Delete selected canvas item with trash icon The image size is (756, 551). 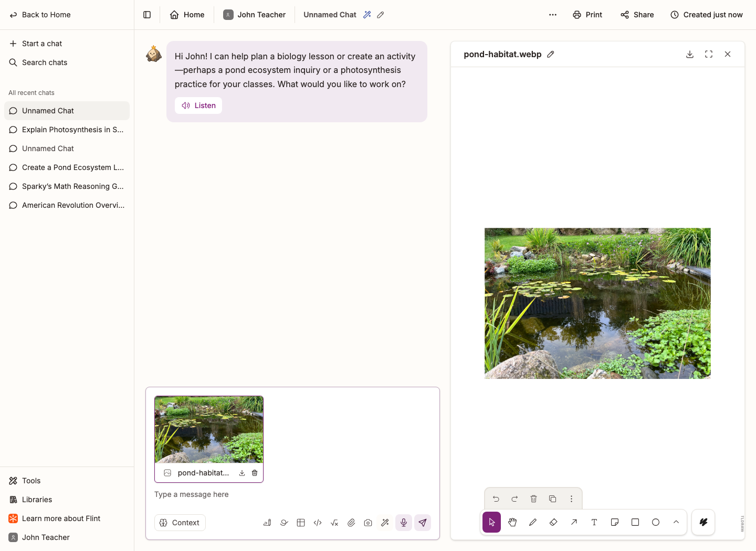[x=533, y=499]
